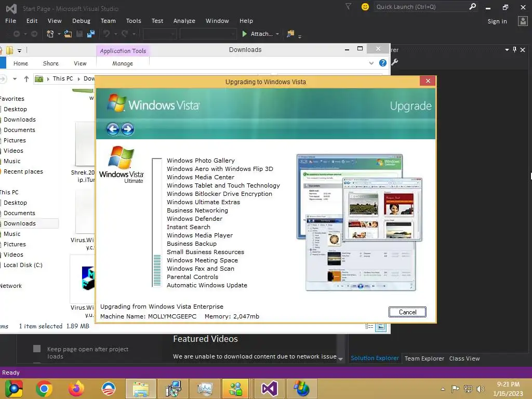
Task: Click the Find in Files toolbar icon
Action: (290, 34)
